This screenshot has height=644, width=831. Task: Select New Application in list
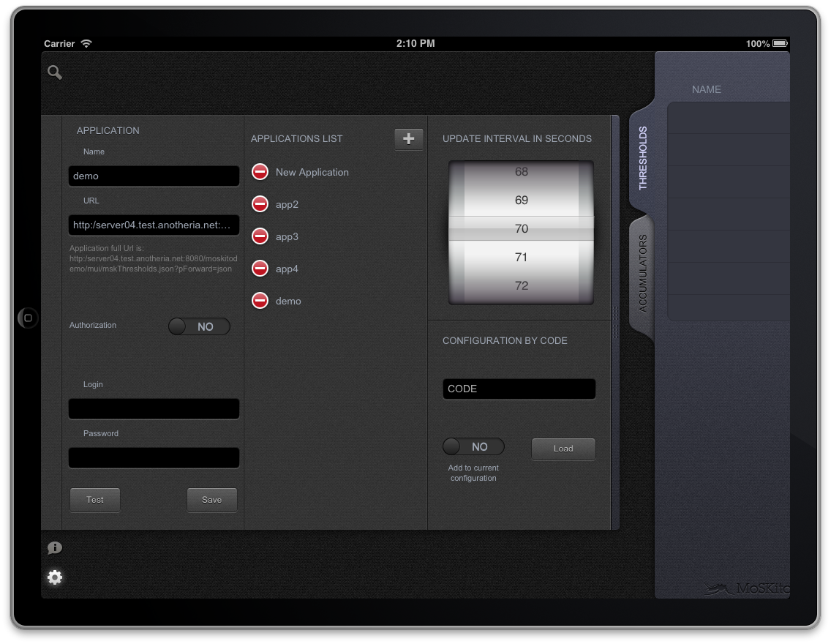pos(312,172)
